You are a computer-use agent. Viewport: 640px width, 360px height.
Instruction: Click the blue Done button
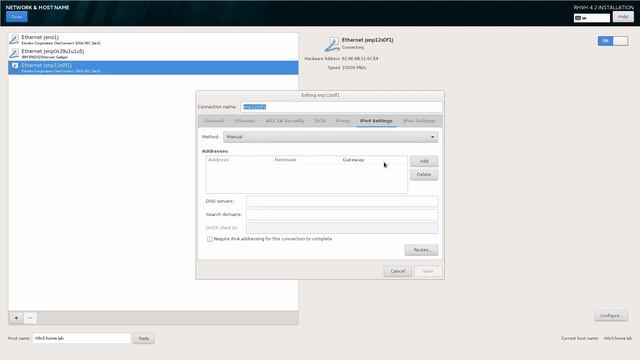(x=17, y=17)
